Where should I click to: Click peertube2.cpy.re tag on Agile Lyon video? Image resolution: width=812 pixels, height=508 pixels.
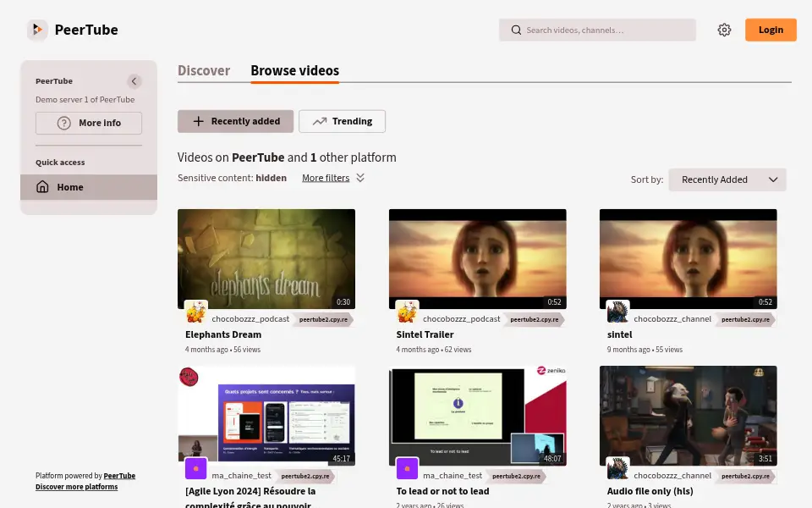pos(305,477)
